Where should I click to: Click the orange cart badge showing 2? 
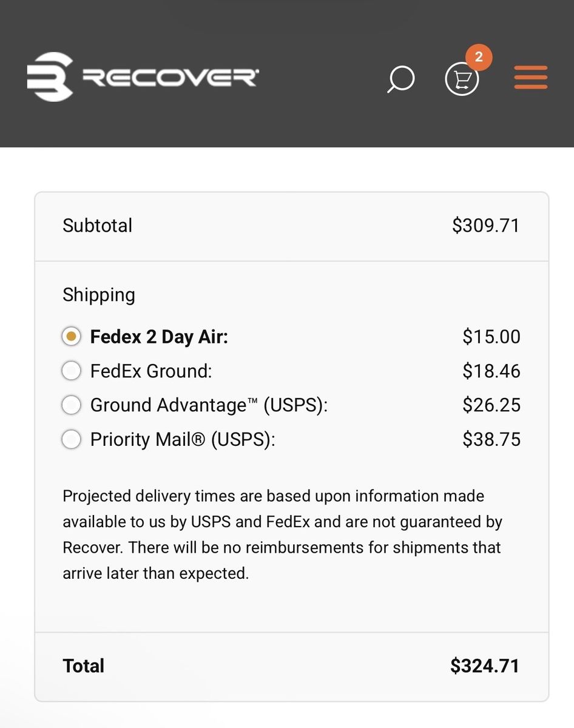click(x=479, y=58)
